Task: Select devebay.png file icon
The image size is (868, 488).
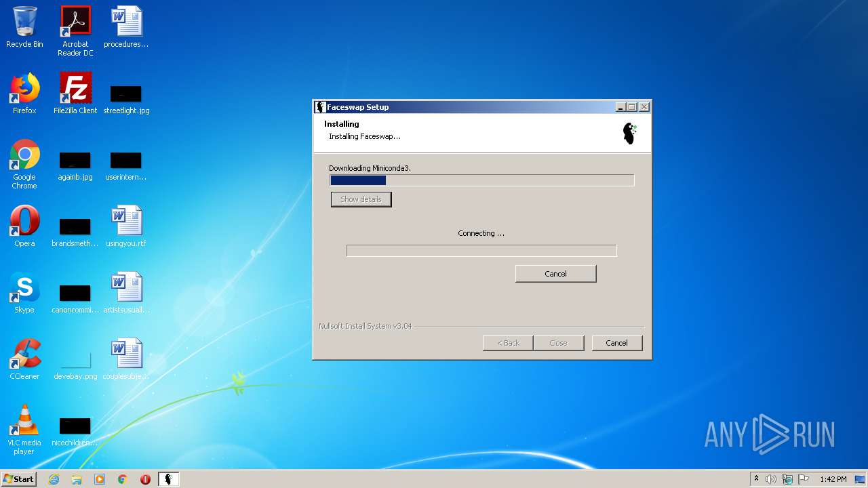Action: pyautogui.click(x=75, y=365)
